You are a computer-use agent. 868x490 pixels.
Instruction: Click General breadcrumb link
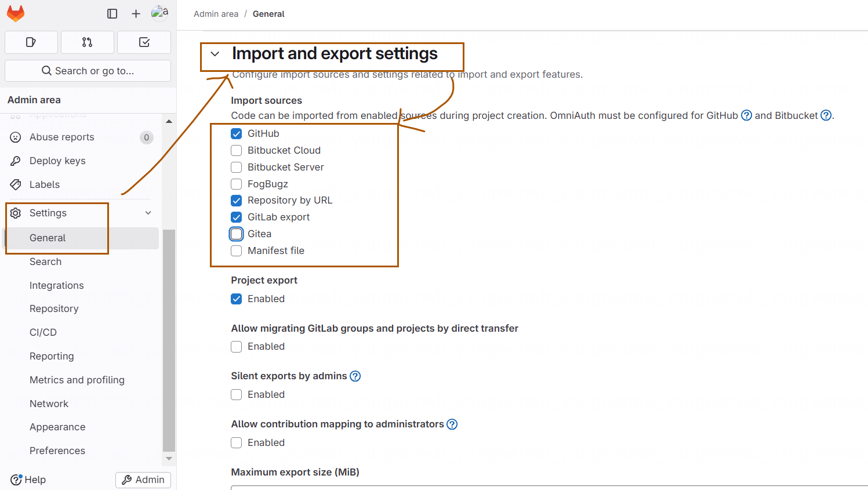click(268, 14)
